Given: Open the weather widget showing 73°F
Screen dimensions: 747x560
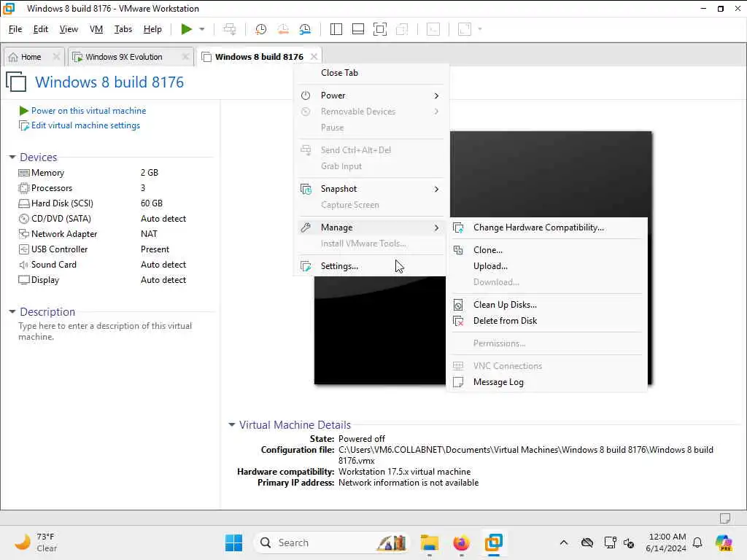Looking at the screenshot, I should click(x=37, y=542).
